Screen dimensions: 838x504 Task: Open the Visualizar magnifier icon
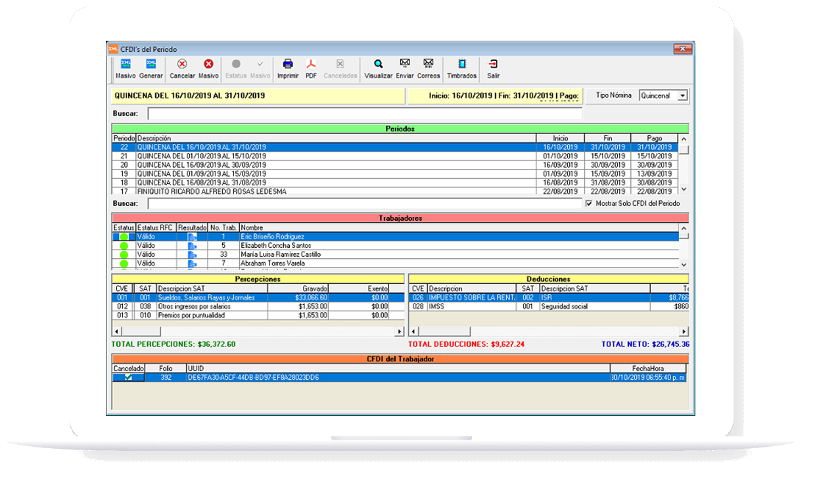pos(379,64)
